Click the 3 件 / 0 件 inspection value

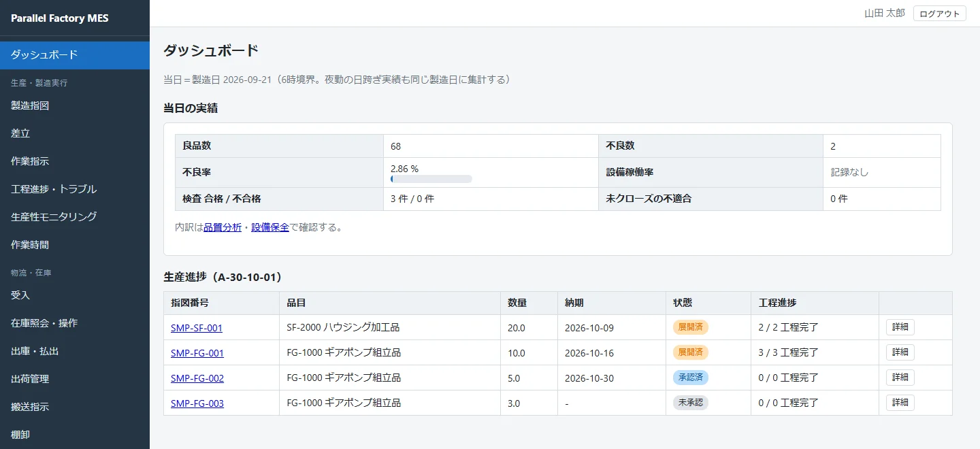[412, 199]
